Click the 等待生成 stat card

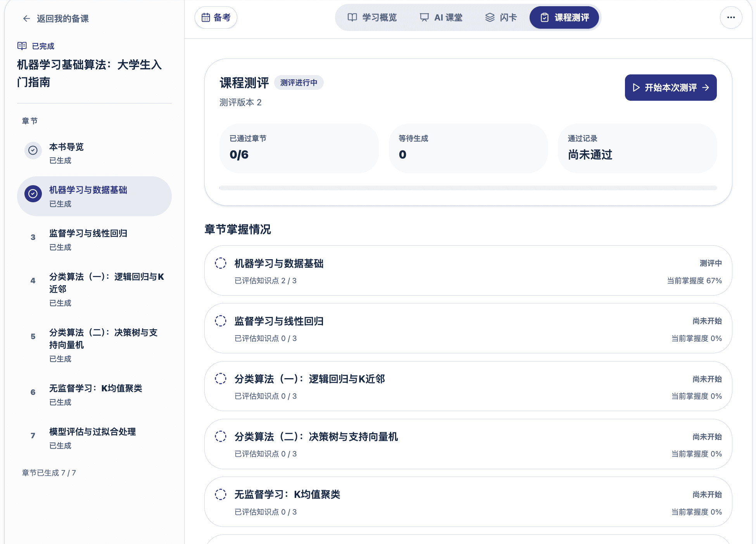(x=468, y=148)
